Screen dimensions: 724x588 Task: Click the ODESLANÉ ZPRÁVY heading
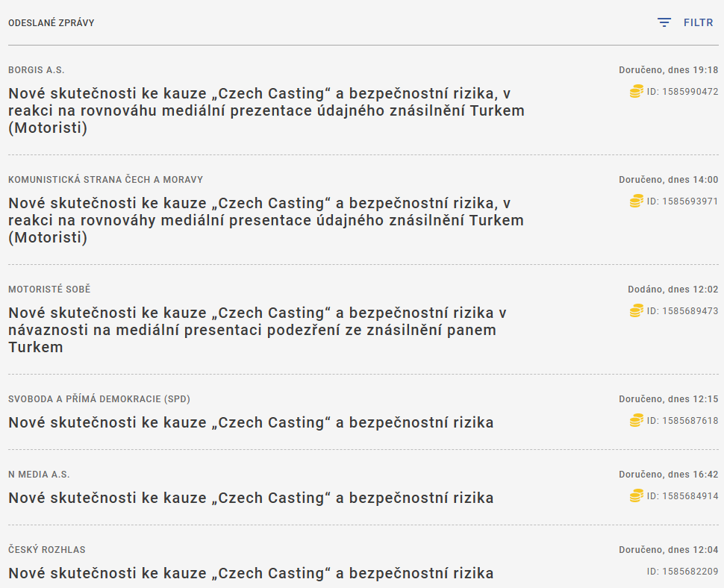pos(52,23)
